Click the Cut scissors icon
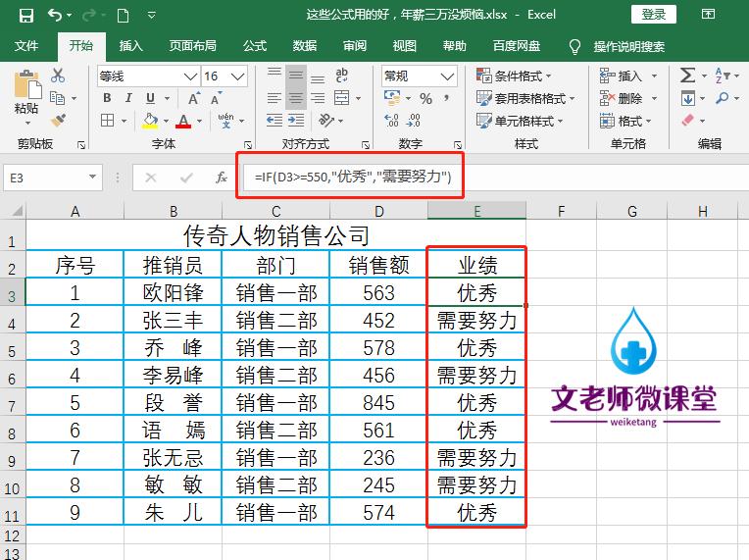This screenshot has height=560, width=749. [58, 76]
